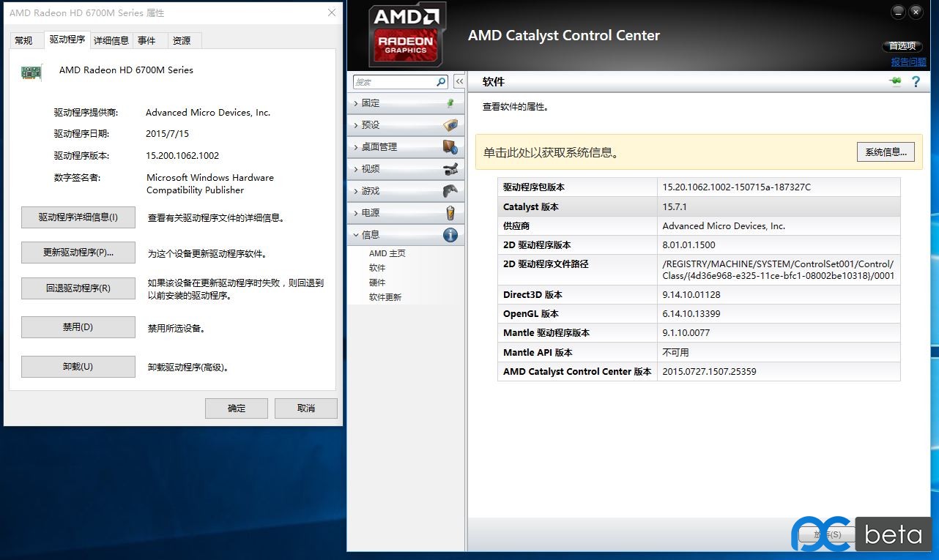Click the 卸载(U) button
This screenshot has width=939, height=560.
pos(78,367)
